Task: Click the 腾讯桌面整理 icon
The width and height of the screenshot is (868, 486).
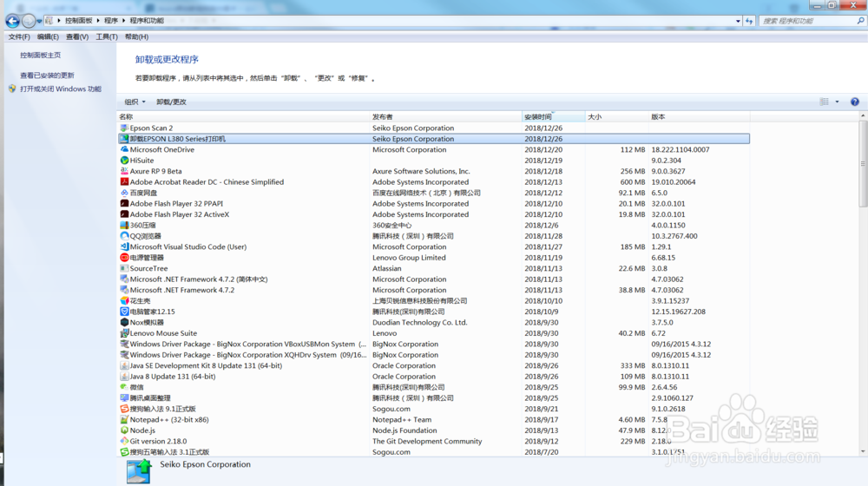Action: tap(124, 398)
